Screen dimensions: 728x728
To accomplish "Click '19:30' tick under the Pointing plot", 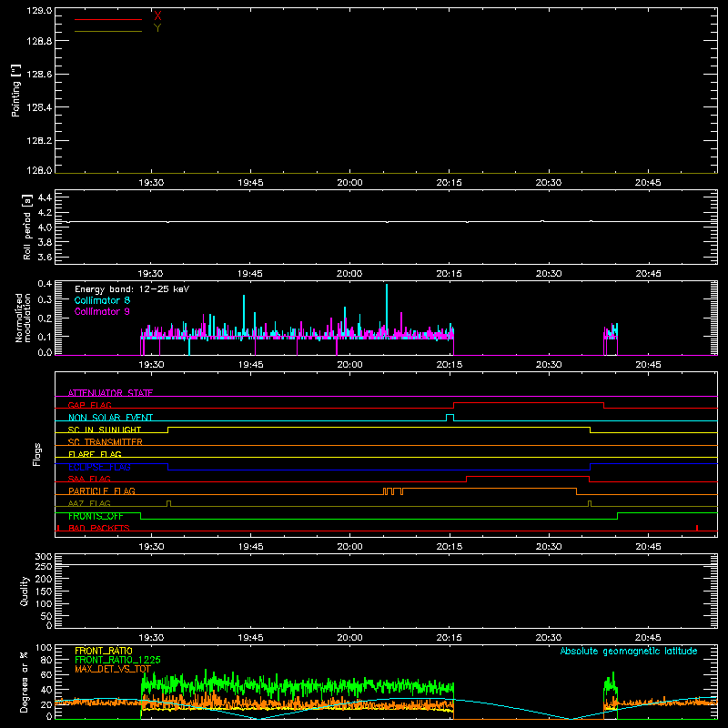I will coord(151,183).
